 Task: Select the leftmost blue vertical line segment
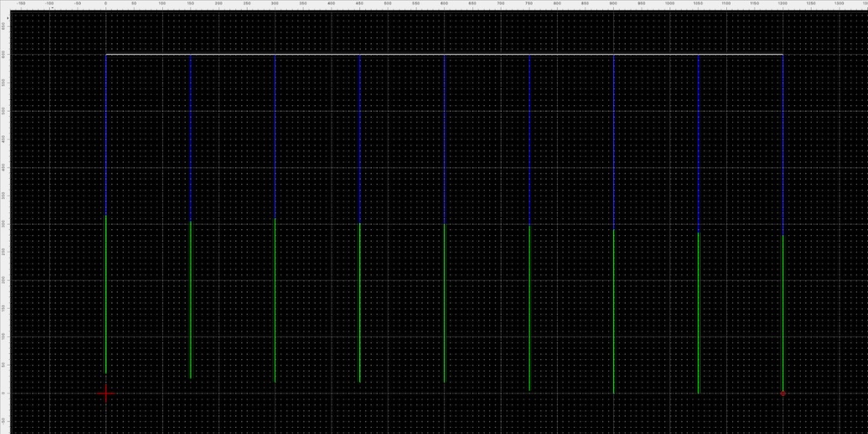(x=106, y=135)
